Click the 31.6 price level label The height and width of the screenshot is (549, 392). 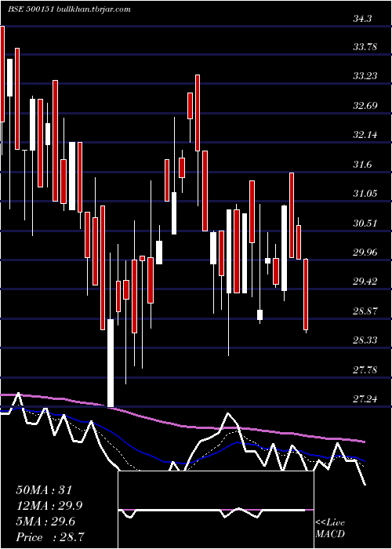(362, 164)
